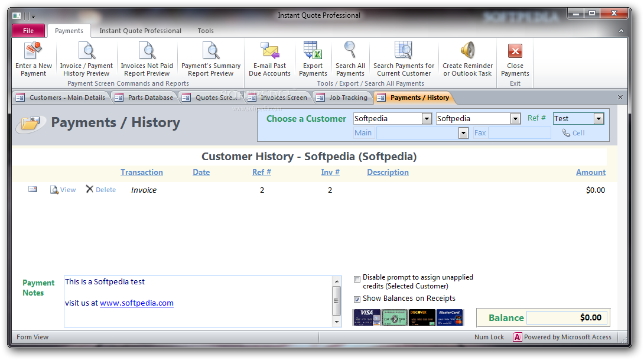644x360 pixels.
Task: Switch to Invoices Screen tab
Action: click(x=278, y=98)
